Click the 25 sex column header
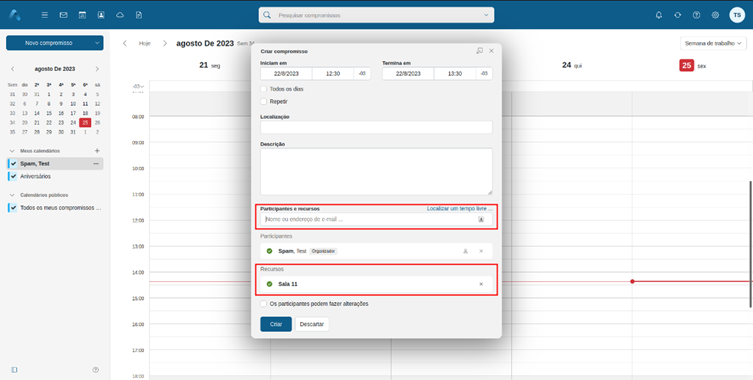The height and width of the screenshot is (380, 753). (x=692, y=65)
